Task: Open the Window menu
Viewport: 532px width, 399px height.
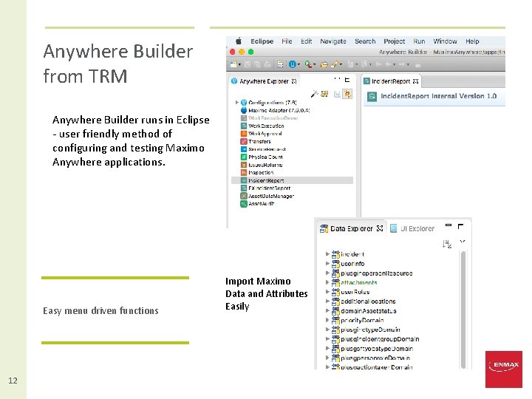Action: 445,41
